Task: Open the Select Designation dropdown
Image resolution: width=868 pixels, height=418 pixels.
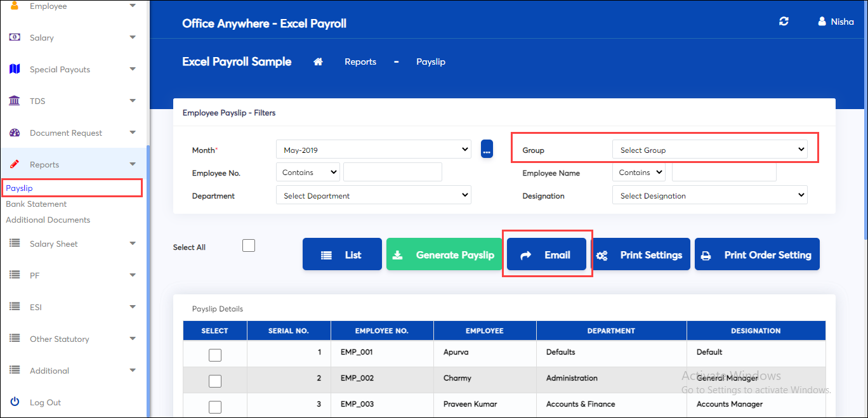Action: click(710, 196)
